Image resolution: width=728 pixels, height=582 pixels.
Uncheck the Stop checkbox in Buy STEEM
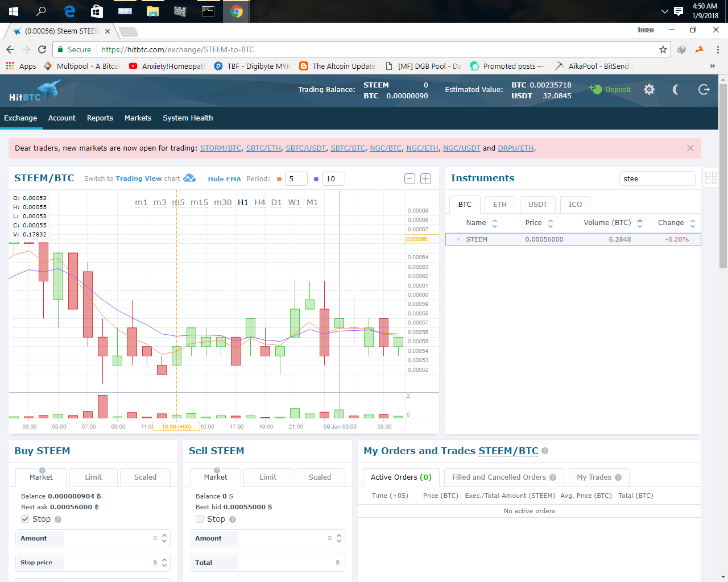point(25,519)
